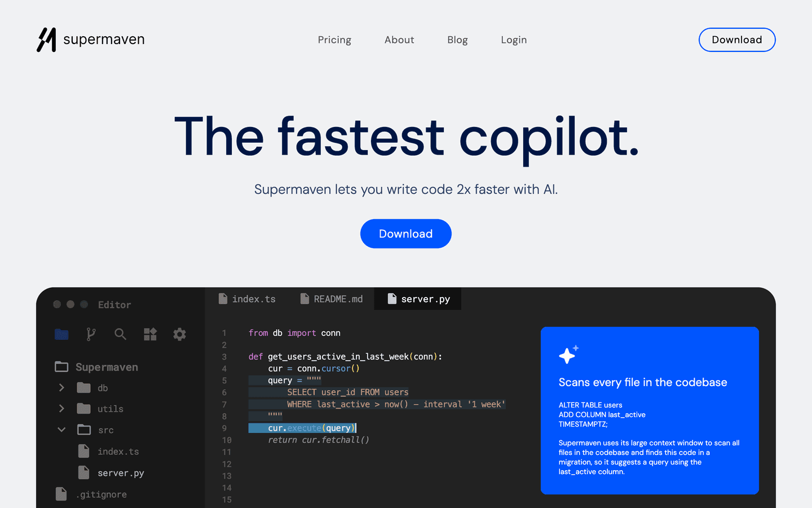Click the 'cur.execute(query)' code line
812x508 pixels.
[312, 428]
